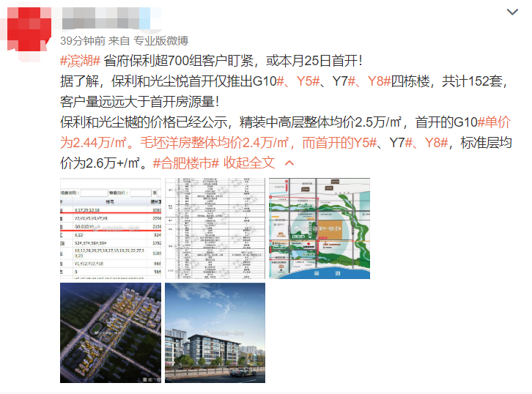Click the 专业版微博 source link
532x394 pixels.
coord(160,41)
